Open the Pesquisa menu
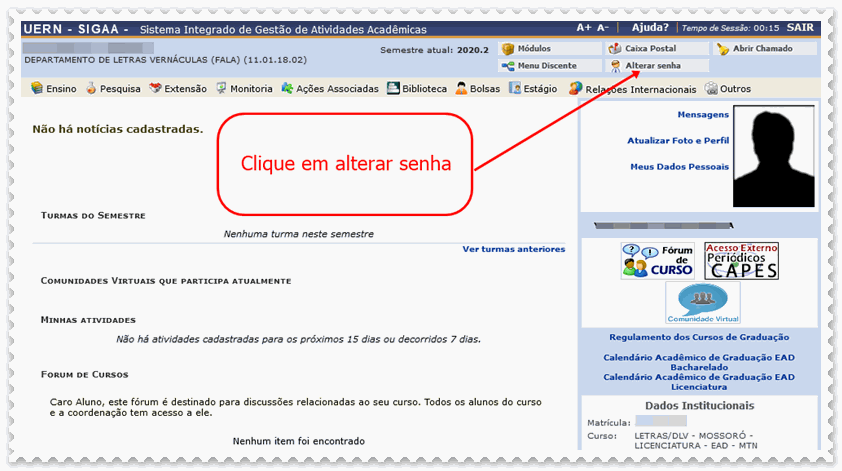Viewport: 842px width, 471px height. click(112, 89)
